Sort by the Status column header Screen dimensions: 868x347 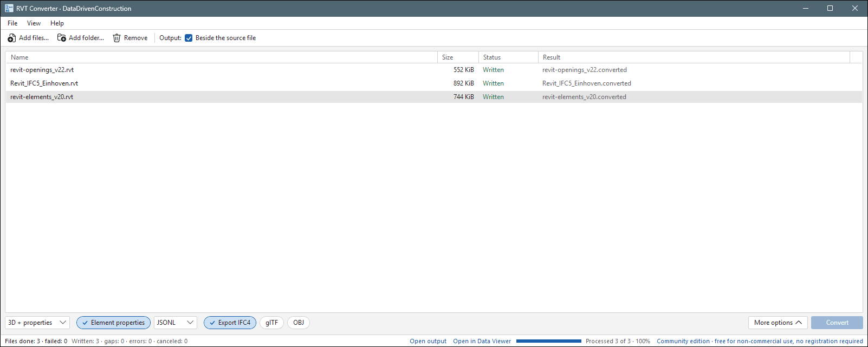[508, 57]
